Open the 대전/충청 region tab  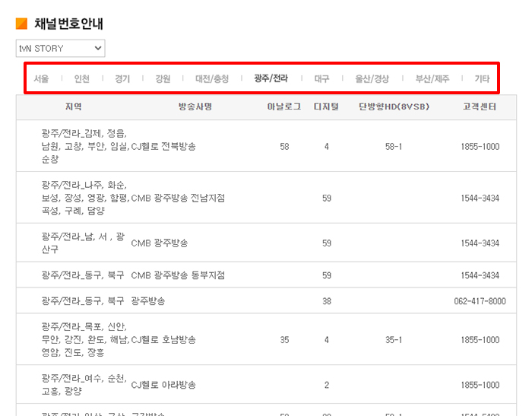212,79
